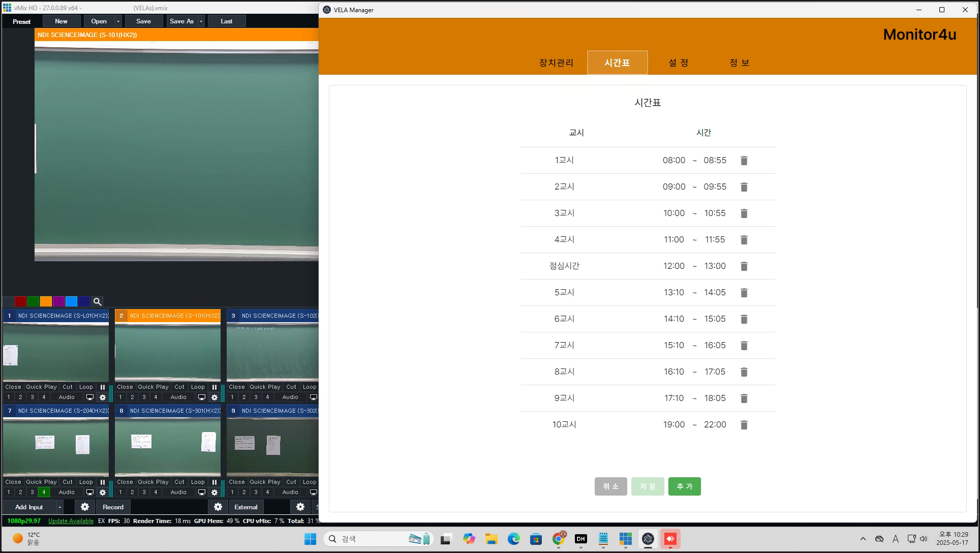Click the 저 장 save button
The image size is (980, 553).
click(x=648, y=486)
